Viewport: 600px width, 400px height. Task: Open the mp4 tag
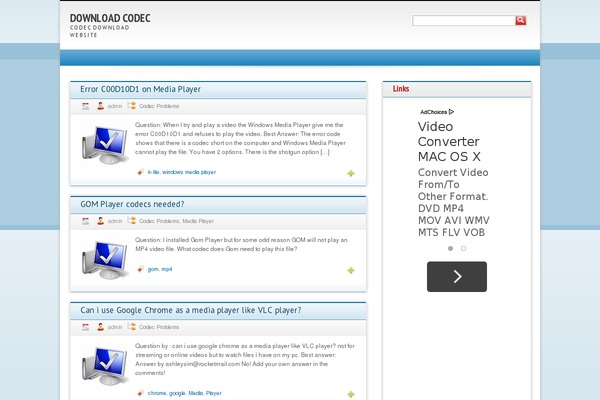[167, 269]
